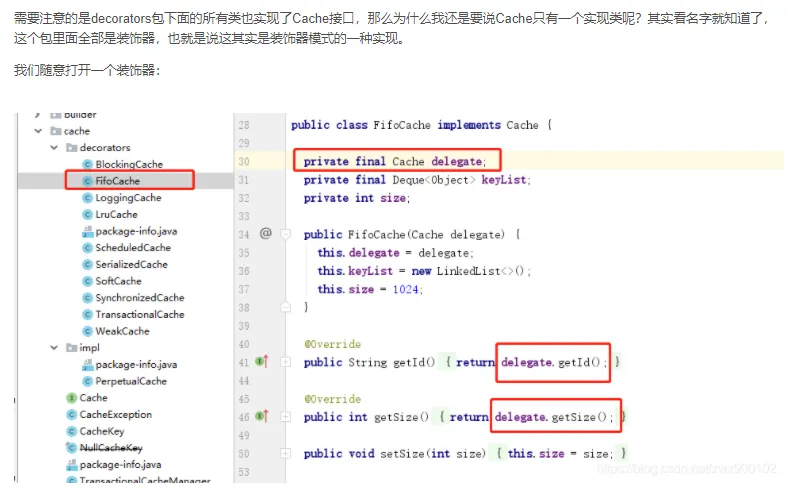Collapse the cache folder chevron
The image size is (798, 504).
coord(38,131)
